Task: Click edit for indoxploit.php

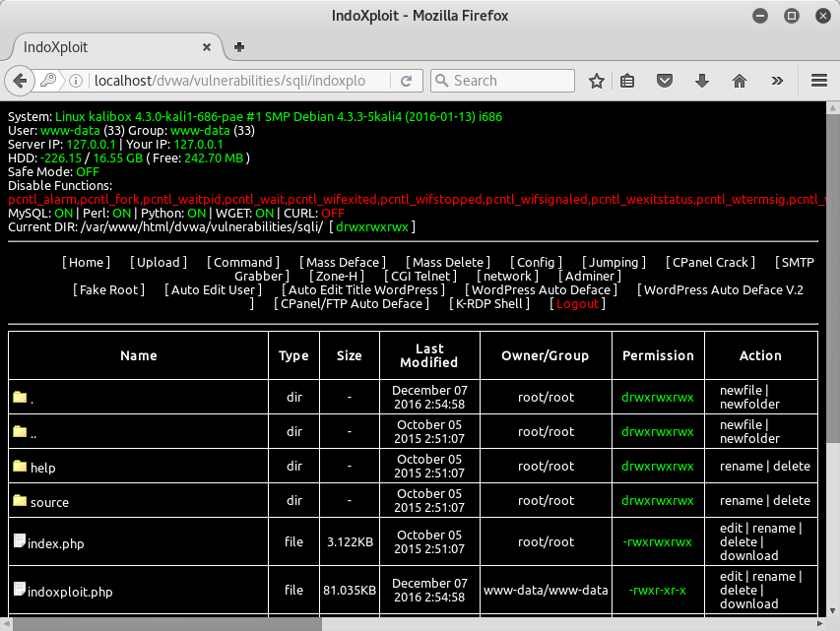Action: (x=732, y=576)
